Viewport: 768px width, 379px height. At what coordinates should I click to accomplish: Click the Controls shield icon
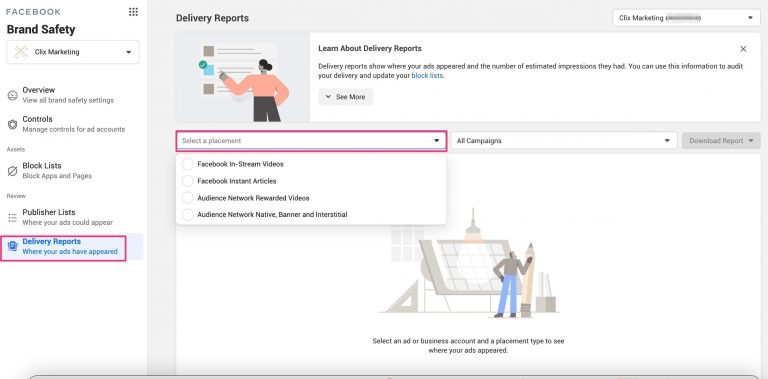13,124
